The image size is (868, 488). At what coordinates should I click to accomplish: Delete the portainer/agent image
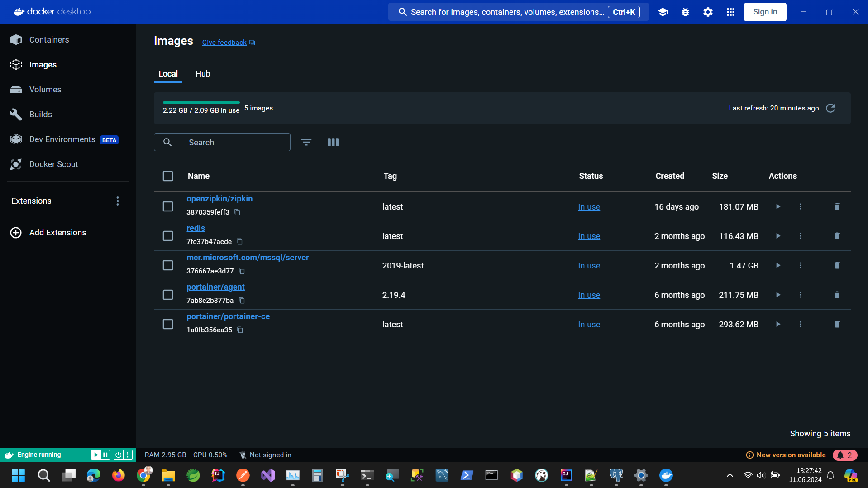(837, 295)
